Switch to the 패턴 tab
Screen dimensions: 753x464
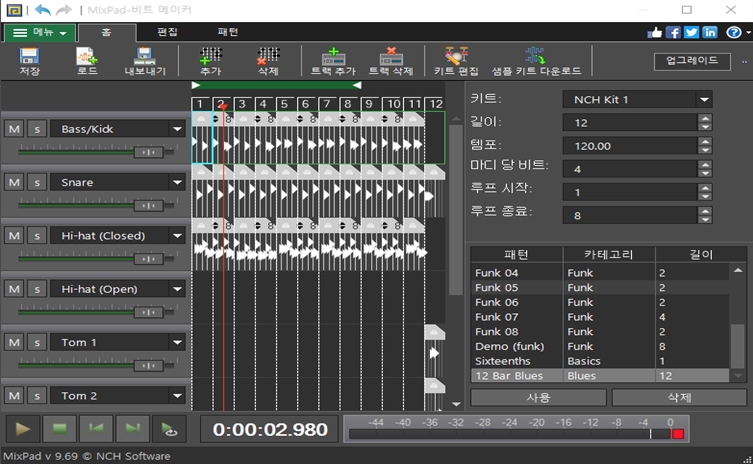pyautogui.click(x=228, y=32)
